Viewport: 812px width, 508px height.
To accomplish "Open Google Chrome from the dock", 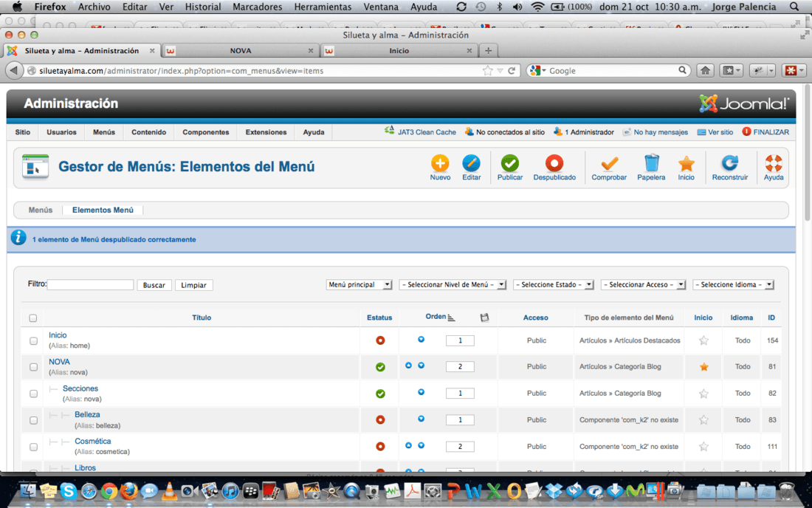I will click(x=109, y=491).
